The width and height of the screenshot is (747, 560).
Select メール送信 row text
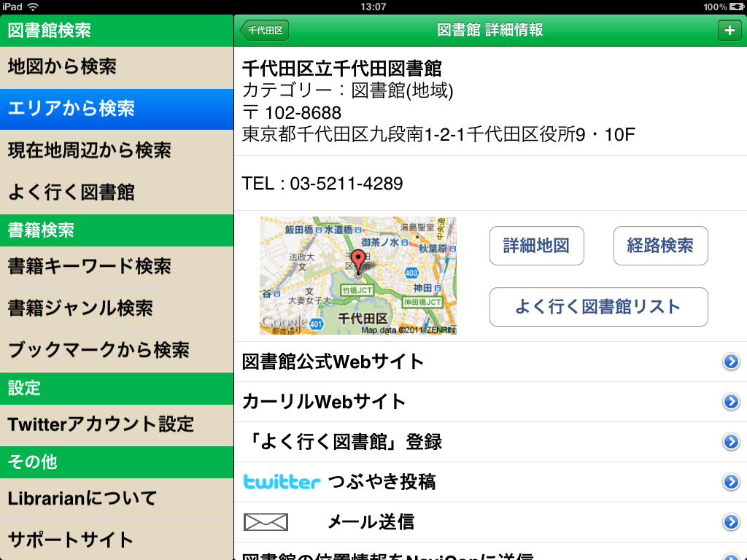click(x=371, y=522)
